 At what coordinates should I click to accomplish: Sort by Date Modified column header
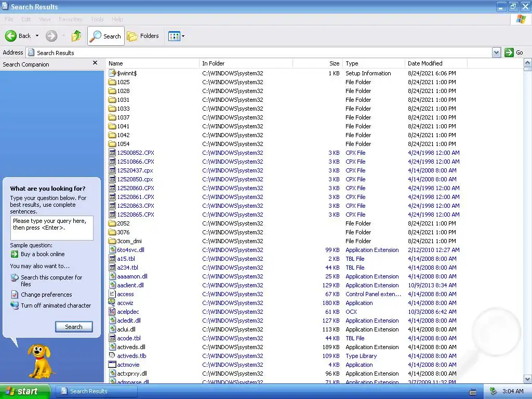pyautogui.click(x=436, y=63)
